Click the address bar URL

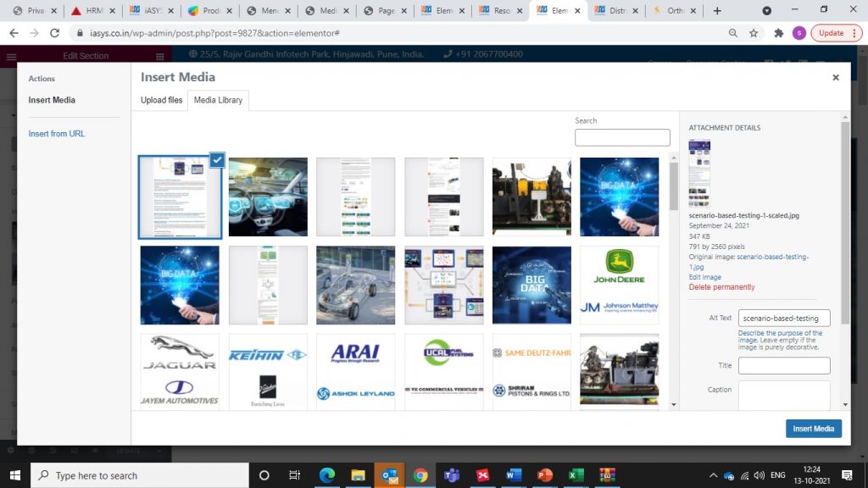pos(214,33)
